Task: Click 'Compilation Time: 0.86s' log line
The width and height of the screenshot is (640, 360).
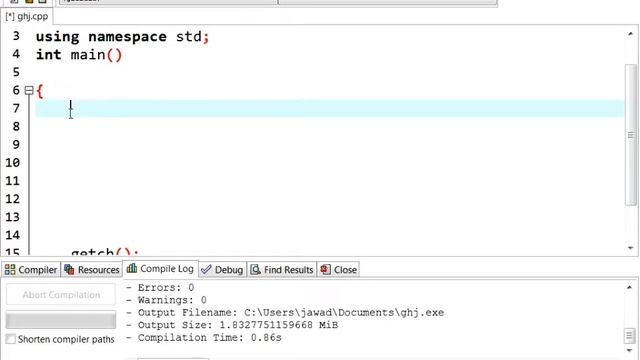Action: pos(204,338)
